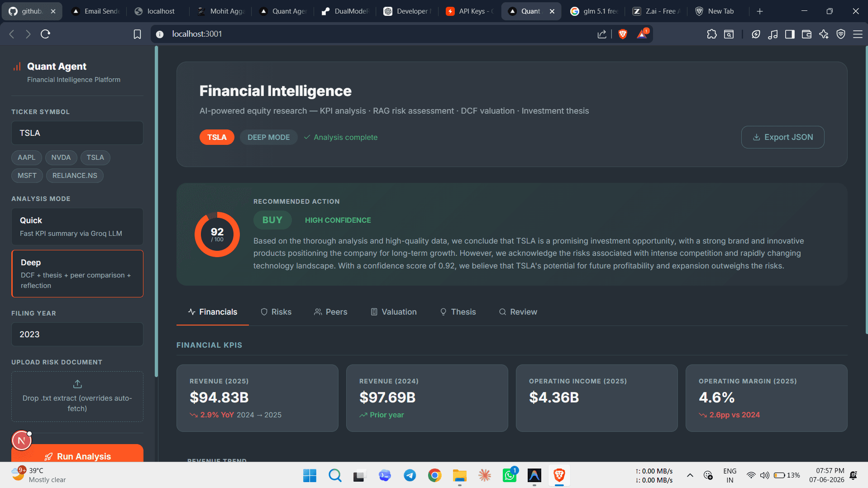Open Windows Start menu
Image resolution: width=868 pixels, height=488 pixels.
pyautogui.click(x=310, y=475)
